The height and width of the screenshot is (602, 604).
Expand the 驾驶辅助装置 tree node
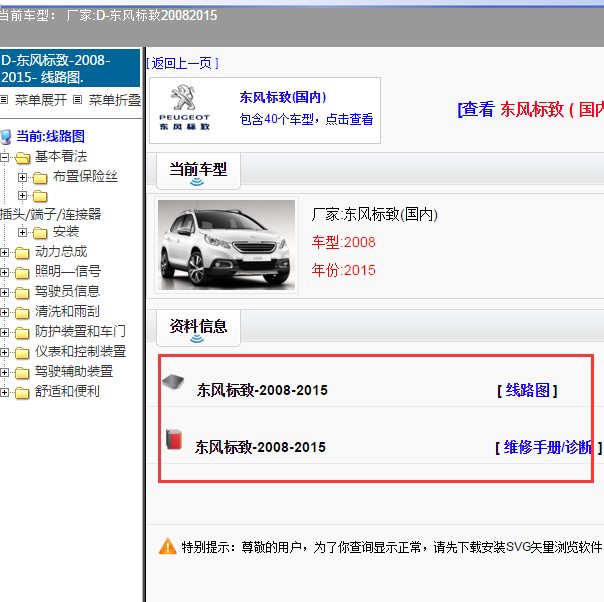pyautogui.click(x=4, y=372)
